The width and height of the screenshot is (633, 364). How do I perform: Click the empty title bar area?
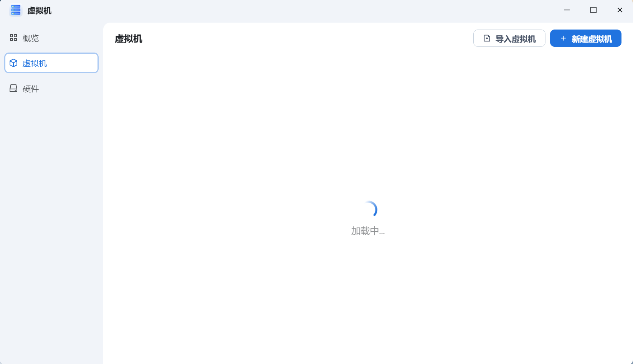[x=307, y=10]
